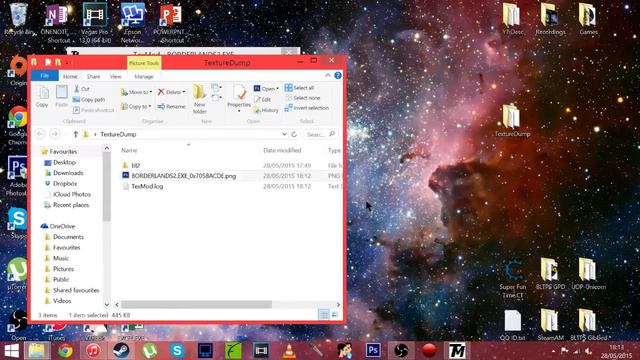Open Steam from the taskbar
This screenshot has width=640, height=360.
click(x=121, y=350)
